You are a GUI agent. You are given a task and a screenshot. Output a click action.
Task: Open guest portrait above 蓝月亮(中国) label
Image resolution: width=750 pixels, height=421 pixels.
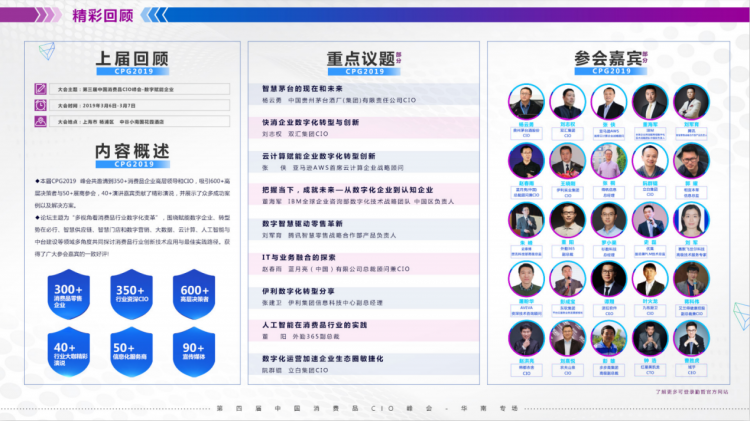pyautogui.click(x=526, y=161)
